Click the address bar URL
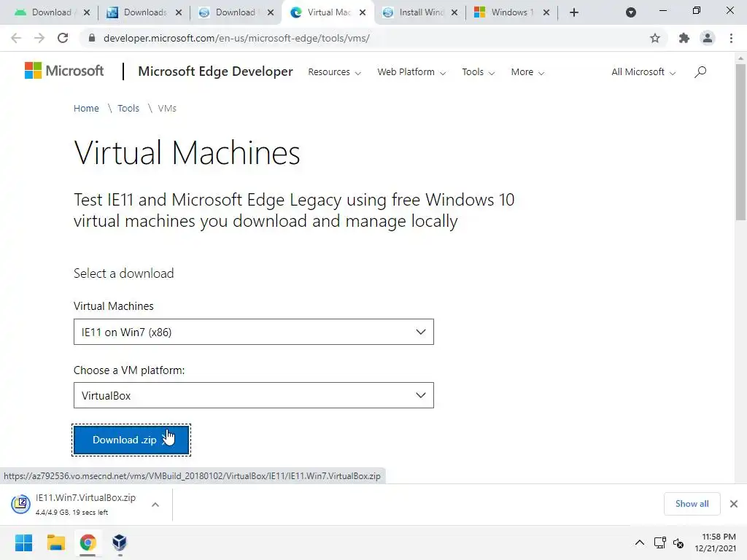The width and height of the screenshot is (747, 560). tap(236, 38)
